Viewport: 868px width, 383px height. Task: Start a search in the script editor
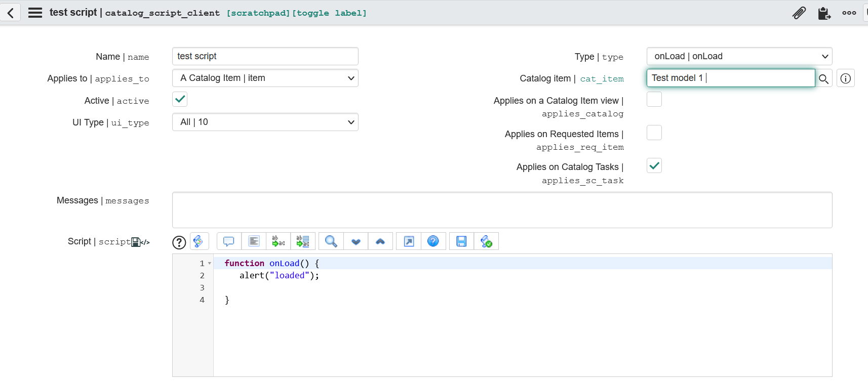coord(331,241)
